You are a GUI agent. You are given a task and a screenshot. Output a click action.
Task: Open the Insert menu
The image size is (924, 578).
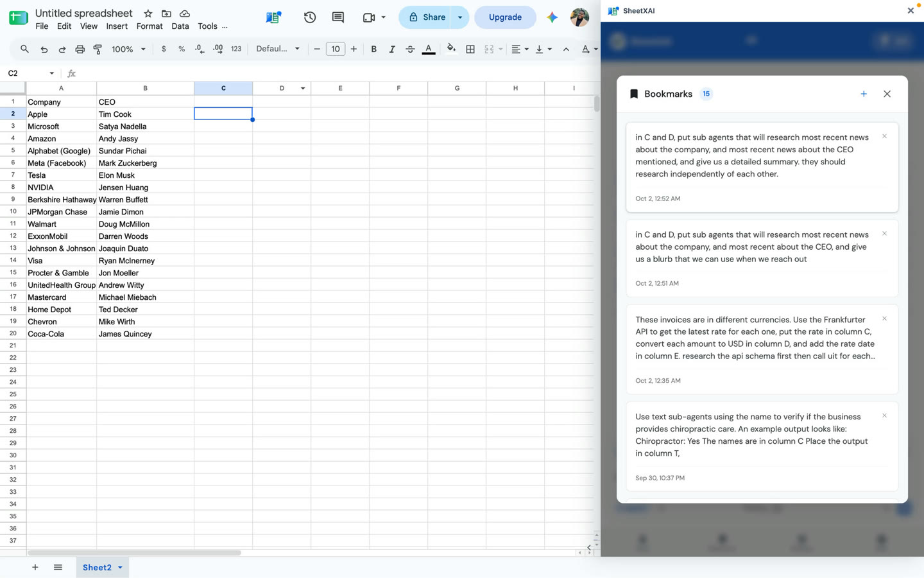pyautogui.click(x=117, y=26)
